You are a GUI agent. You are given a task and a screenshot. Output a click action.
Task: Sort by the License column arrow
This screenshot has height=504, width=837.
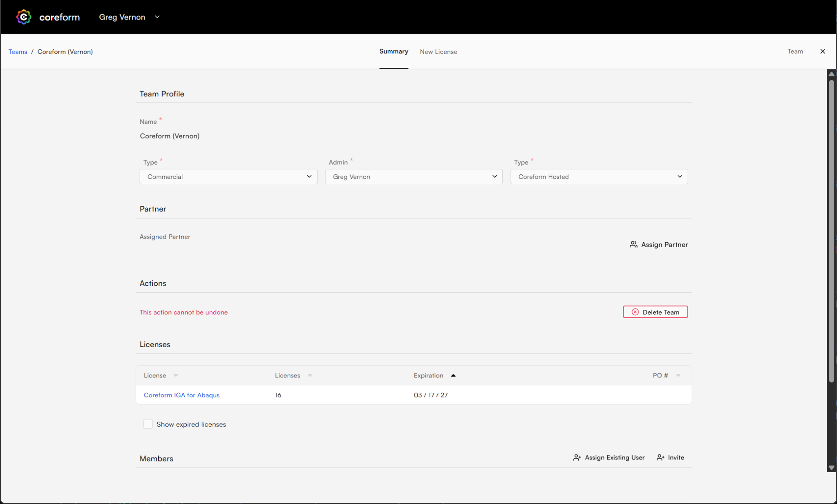[x=176, y=375]
